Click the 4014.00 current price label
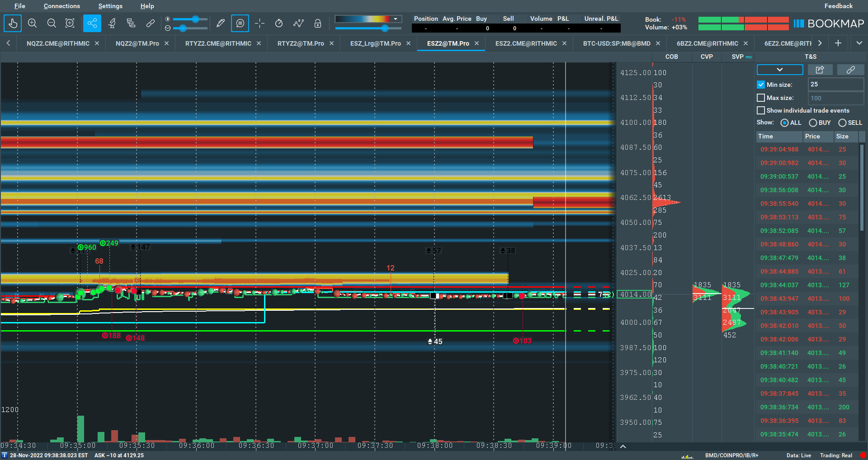The height and width of the screenshot is (460, 868). click(x=635, y=294)
